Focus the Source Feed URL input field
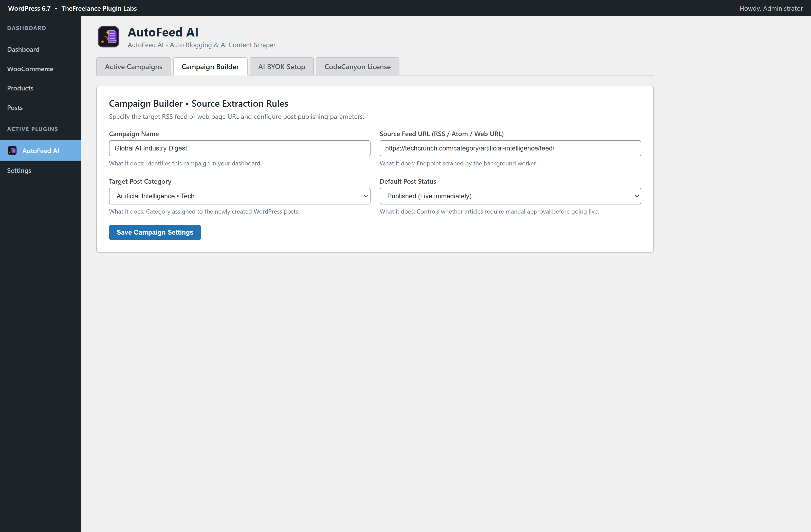 click(x=510, y=148)
